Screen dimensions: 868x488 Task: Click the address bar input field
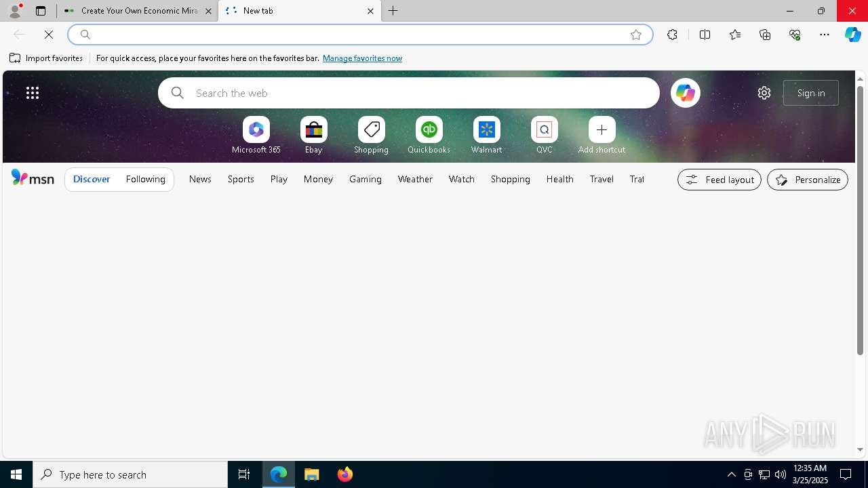tap(359, 35)
